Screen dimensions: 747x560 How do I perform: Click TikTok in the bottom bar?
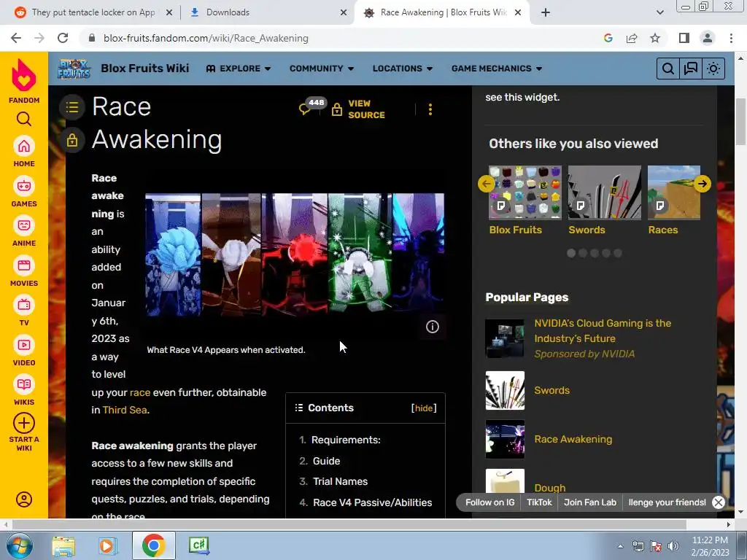click(x=539, y=502)
